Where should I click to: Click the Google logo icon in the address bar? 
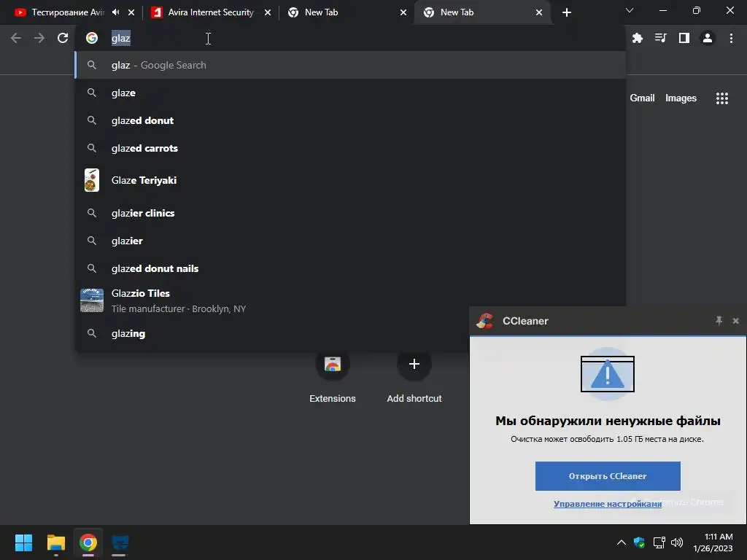click(x=92, y=38)
